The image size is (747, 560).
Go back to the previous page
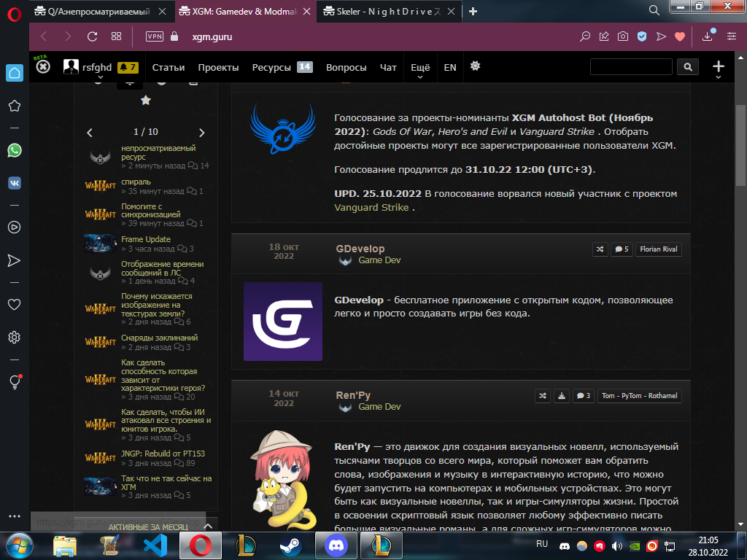pyautogui.click(x=44, y=36)
